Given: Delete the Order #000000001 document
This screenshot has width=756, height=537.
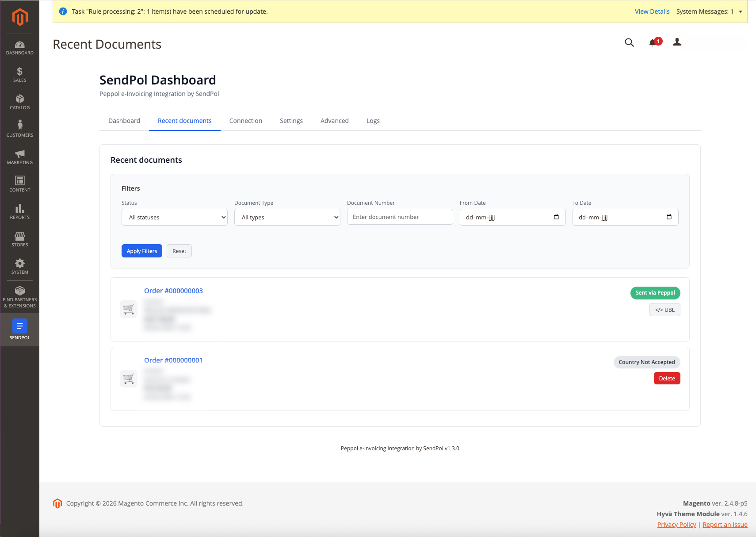Looking at the screenshot, I should 667,378.
